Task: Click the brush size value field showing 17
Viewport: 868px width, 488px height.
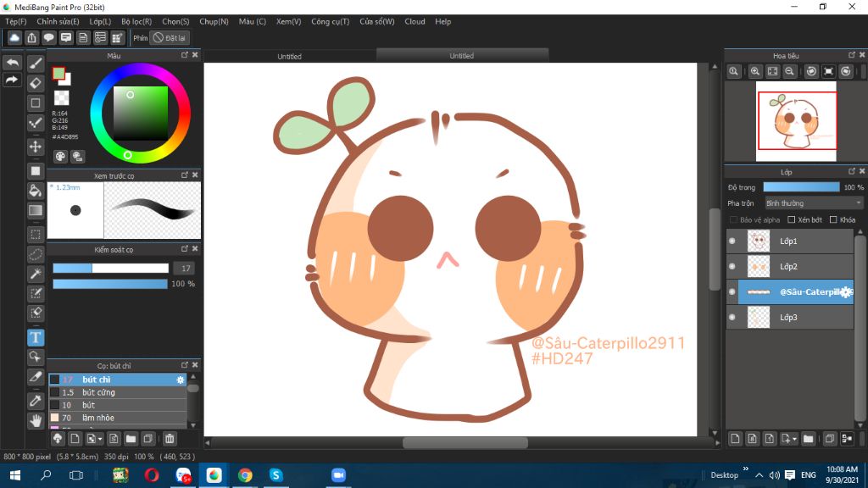Action: 185,269
